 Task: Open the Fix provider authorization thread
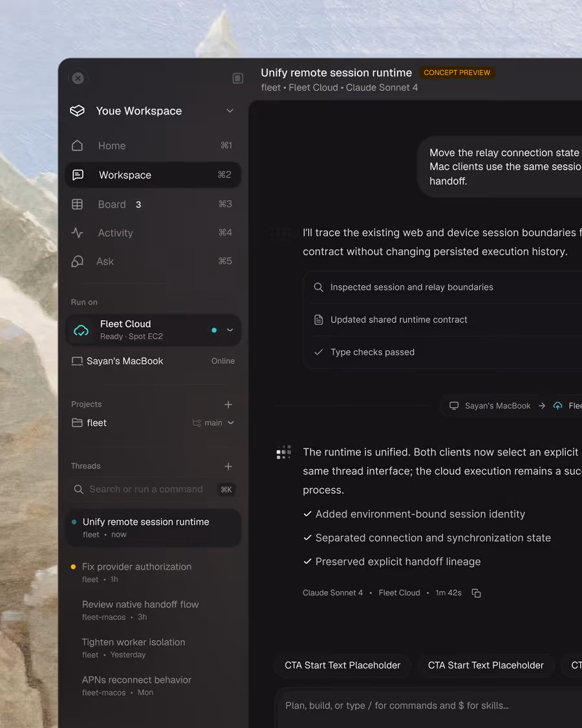[153, 573]
